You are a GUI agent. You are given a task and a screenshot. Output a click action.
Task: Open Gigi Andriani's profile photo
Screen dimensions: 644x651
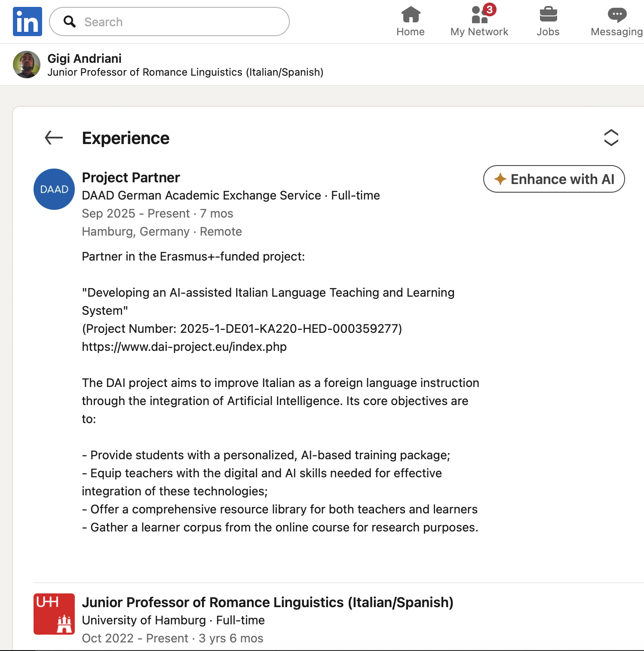tap(27, 64)
